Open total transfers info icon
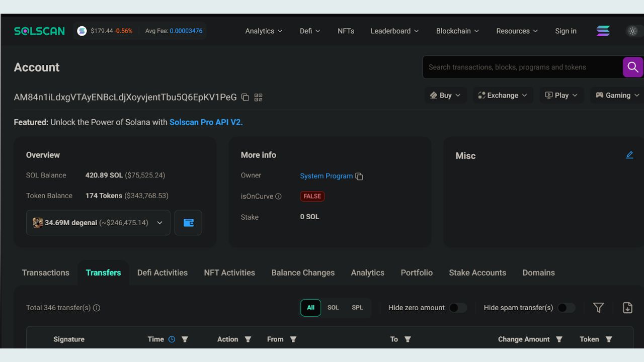 [97, 308]
